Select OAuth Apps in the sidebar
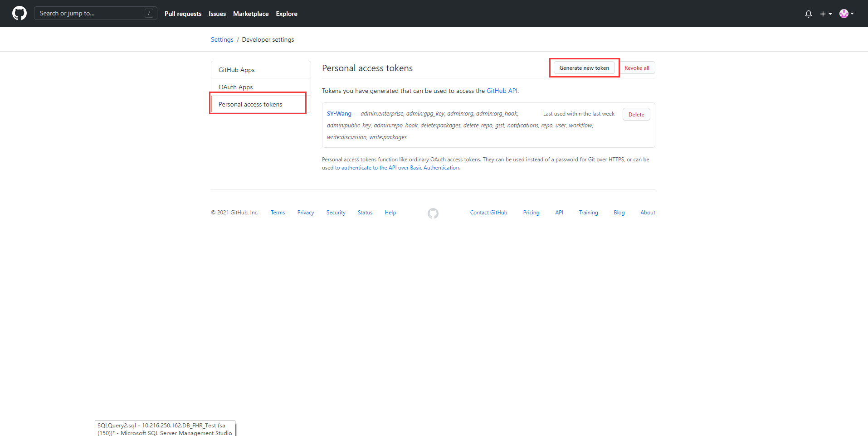This screenshot has height=436, width=868. point(261,87)
